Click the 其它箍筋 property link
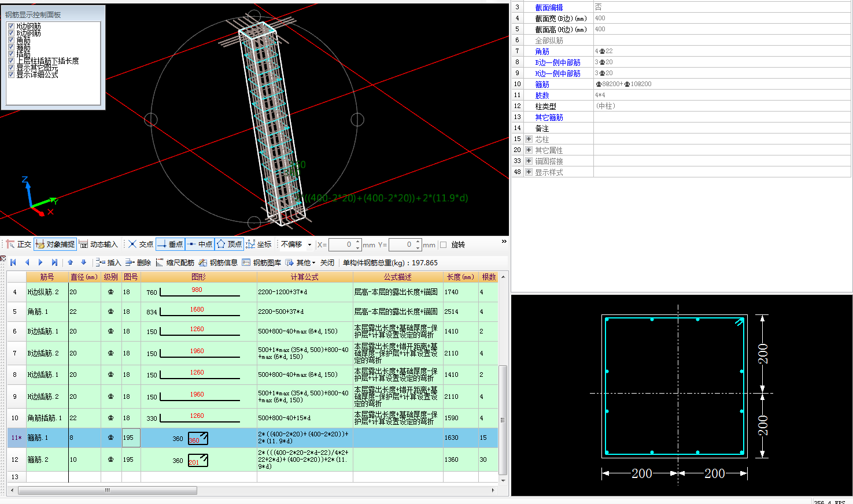853x504 pixels. pos(549,117)
